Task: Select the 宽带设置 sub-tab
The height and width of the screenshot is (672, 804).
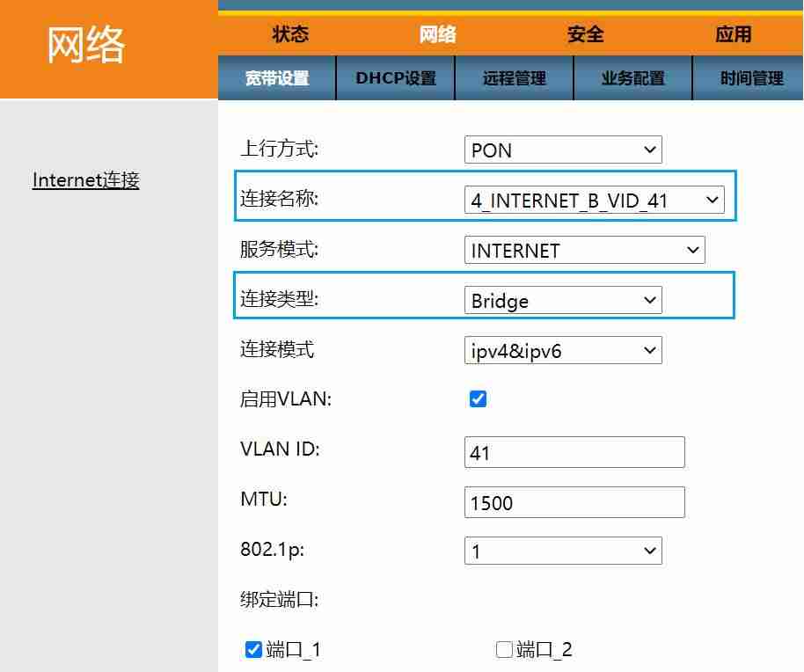Action: click(277, 78)
